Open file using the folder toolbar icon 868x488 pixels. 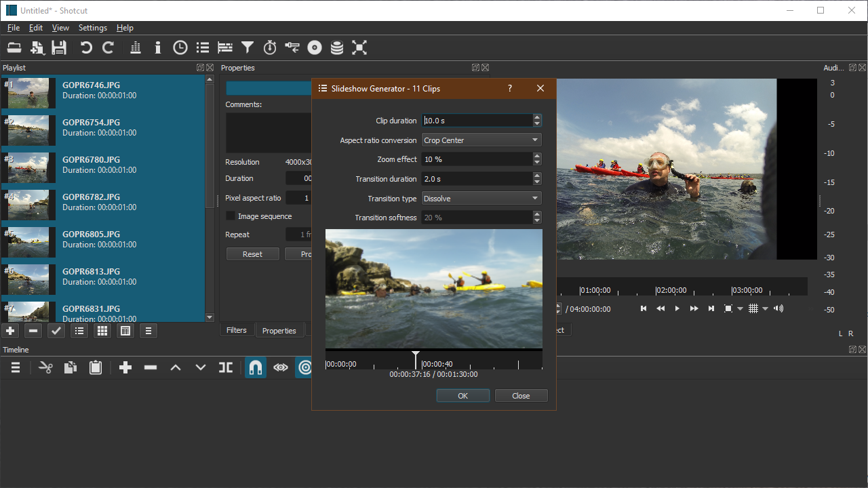pos(14,47)
